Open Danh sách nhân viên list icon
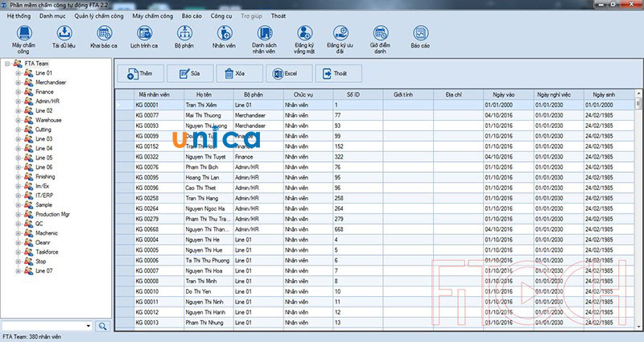Screen dimensions: 644x342 tap(265, 33)
